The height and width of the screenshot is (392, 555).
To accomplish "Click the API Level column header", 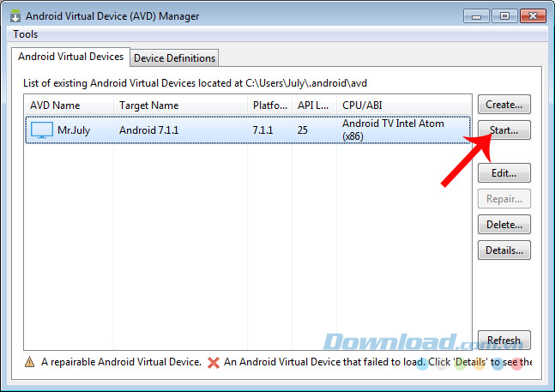I will coord(314,106).
